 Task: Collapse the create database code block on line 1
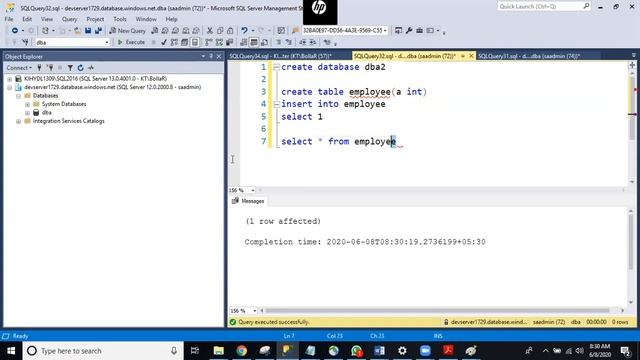click(x=276, y=67)
